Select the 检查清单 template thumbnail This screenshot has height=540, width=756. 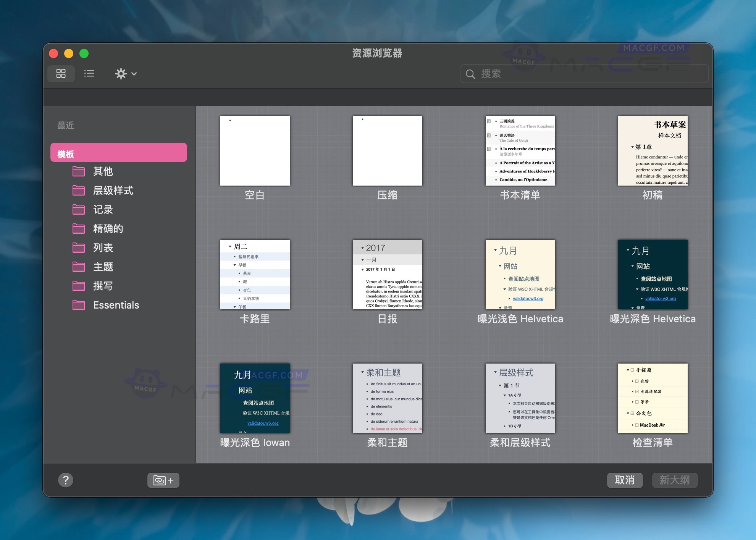click(x=653, y=398)
